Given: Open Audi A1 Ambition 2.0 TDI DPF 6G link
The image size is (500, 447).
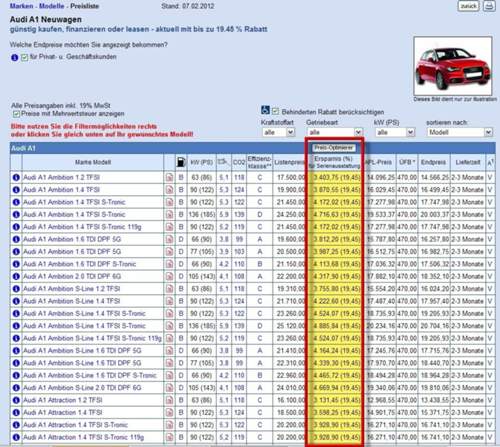Looking at the screenshot, I should [72, 276].
